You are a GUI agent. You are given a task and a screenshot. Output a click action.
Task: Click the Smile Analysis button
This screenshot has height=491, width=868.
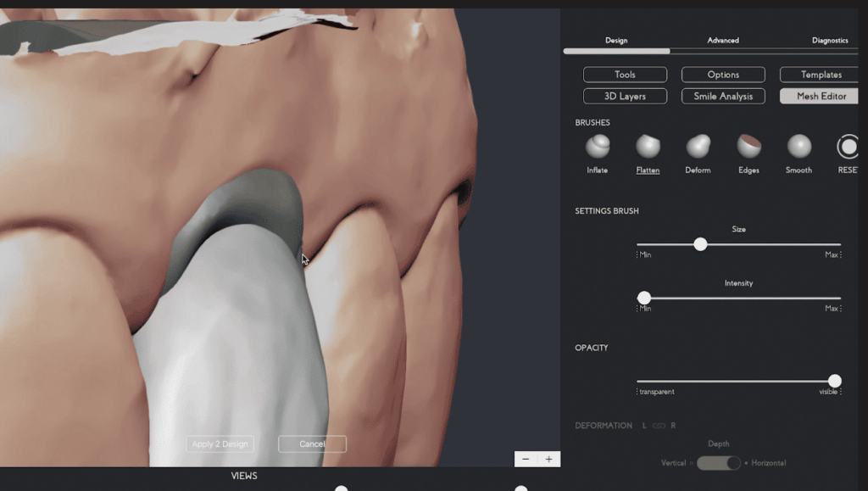(723, 97)
